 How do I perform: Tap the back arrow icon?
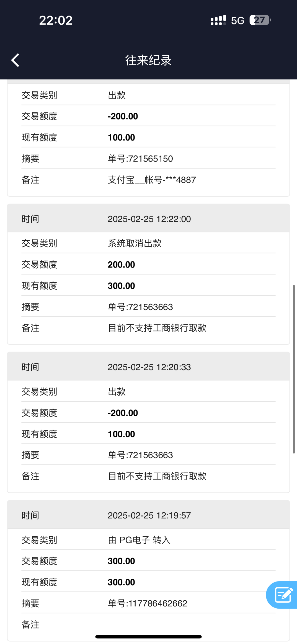coord(16,60)
